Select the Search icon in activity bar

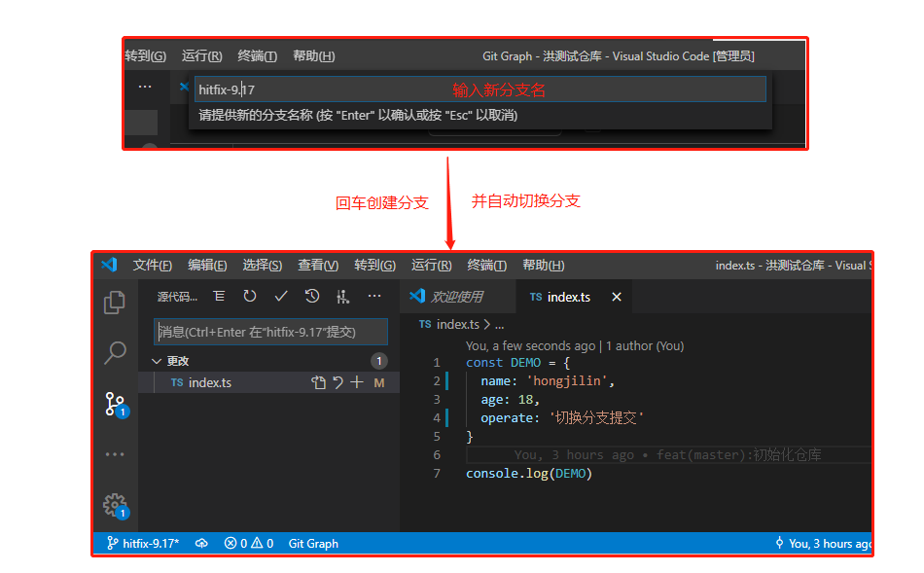[115, 353]
